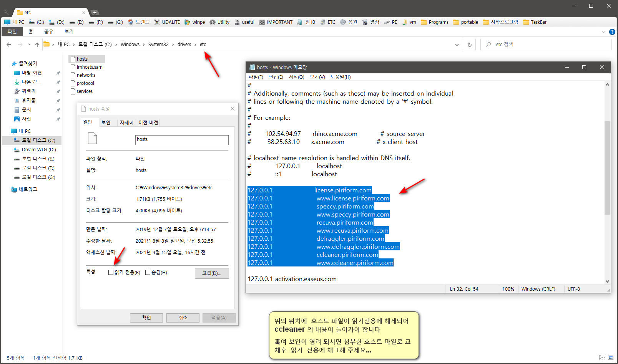618x364 pixels.
Task: Click 확인 button in hosts properties
Action: pyautogui.click(x=146, y=318)
